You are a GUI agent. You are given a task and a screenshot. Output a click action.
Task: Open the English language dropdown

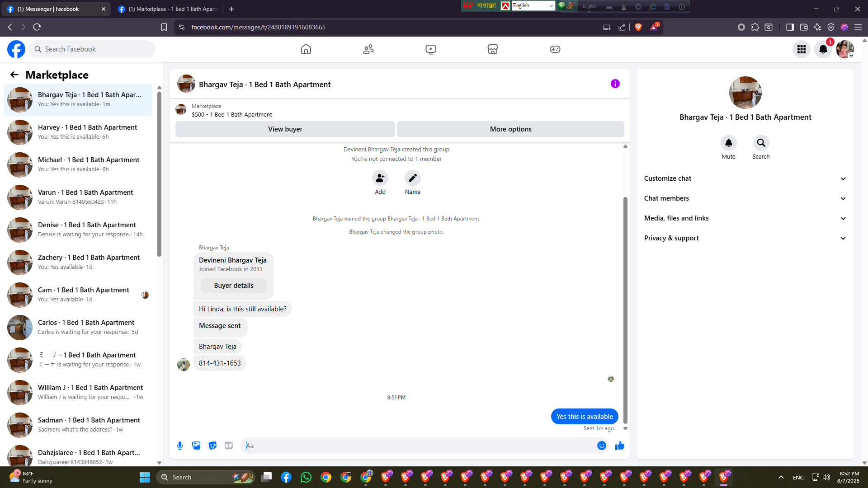533,5
